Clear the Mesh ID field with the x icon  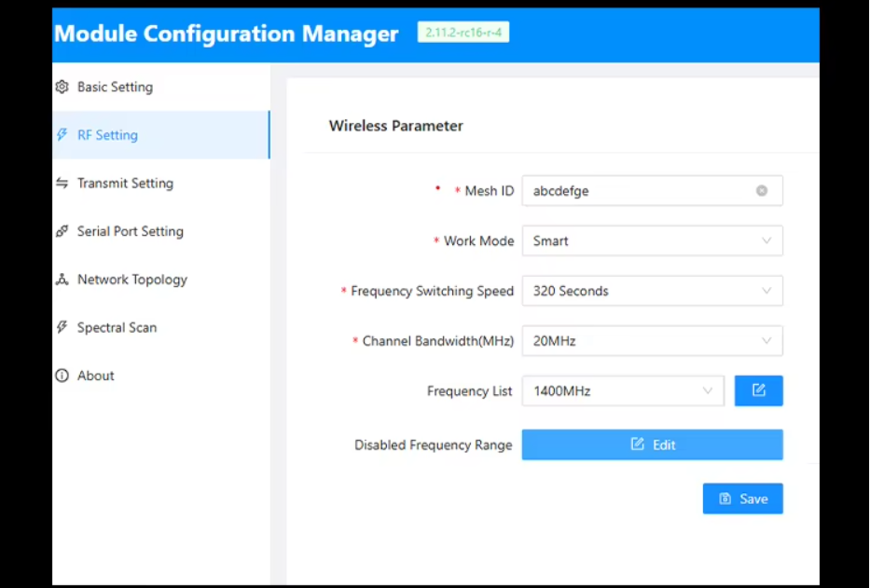click(x=761, y=191)
